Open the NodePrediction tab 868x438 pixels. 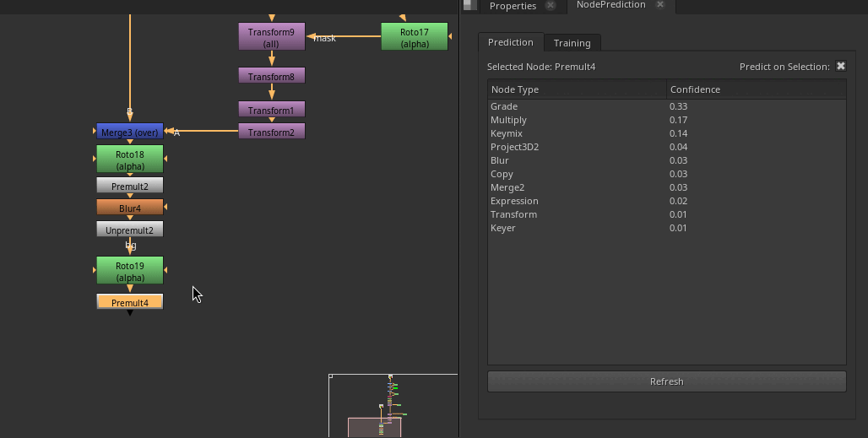[x=610, y=5]
